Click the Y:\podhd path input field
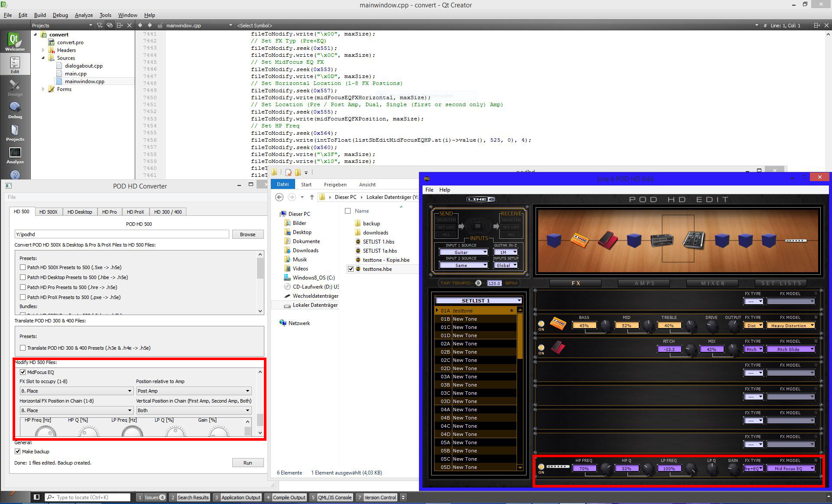This screenshot has width=832, height=504. [122, 234]
